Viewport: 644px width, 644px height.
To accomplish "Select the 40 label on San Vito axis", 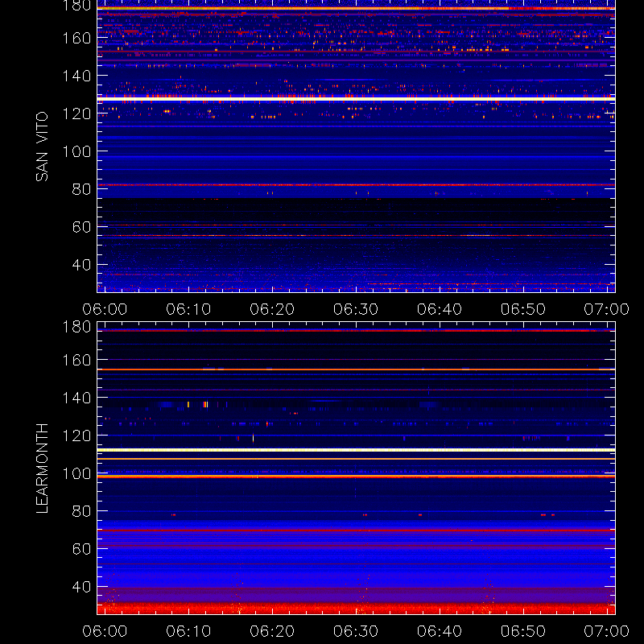I will [81, 265].
